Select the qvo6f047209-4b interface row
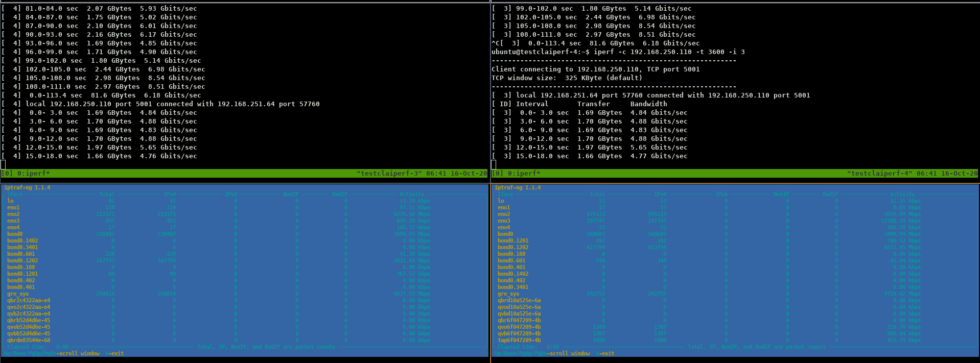This screenshot has height=363, width=980. click(519, 327)
